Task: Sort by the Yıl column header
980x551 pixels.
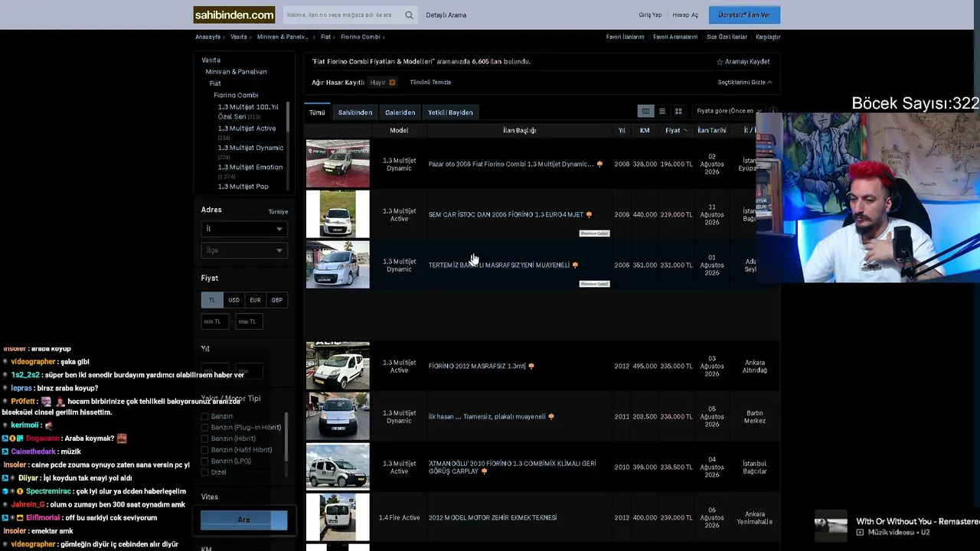Action: [x=622, y=131]
